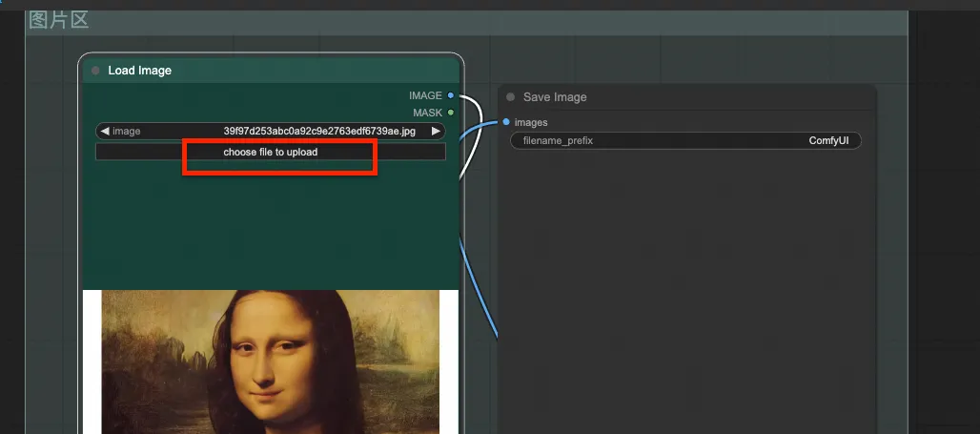
Task: Click the Mona Lisa preview thumbnail
Action: click(271, 362)
